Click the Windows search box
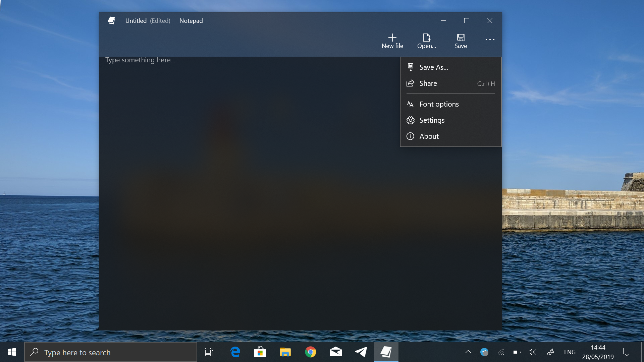 tap(111, 352)
